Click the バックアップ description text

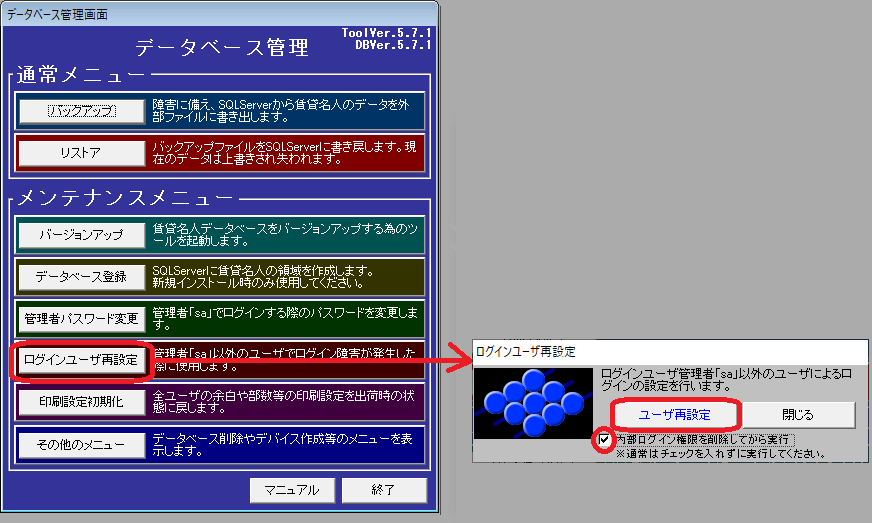[287, 110]
